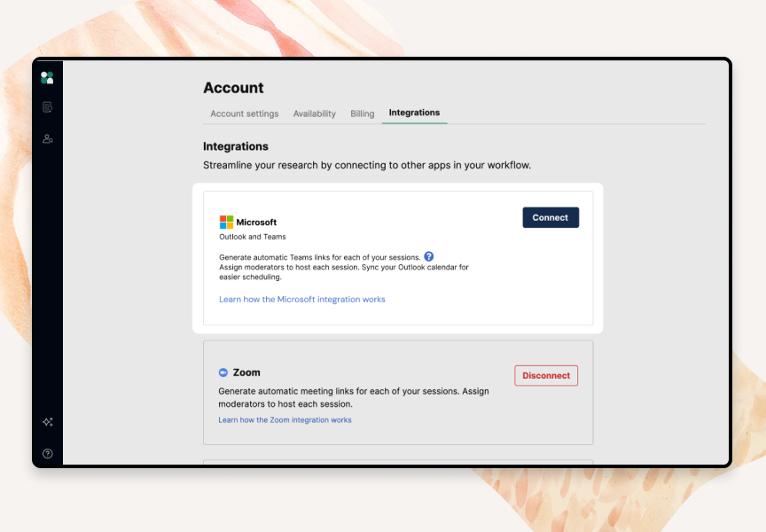Click the Outlook and Teams subtitle text
Screen dimensions: 766x532
(x=251, y=237)
